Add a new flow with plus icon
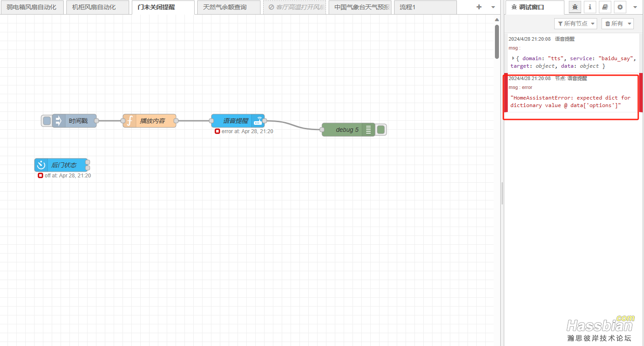Image resolution: width=644 pixels, height=346 pixels. pyautogui.click(x=479, y=7)
